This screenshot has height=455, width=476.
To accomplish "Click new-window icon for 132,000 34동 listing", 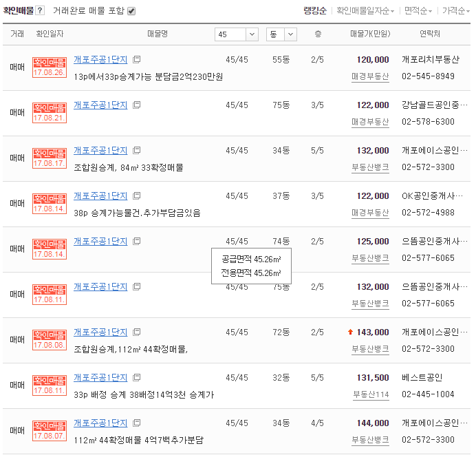I will point(137,150).
